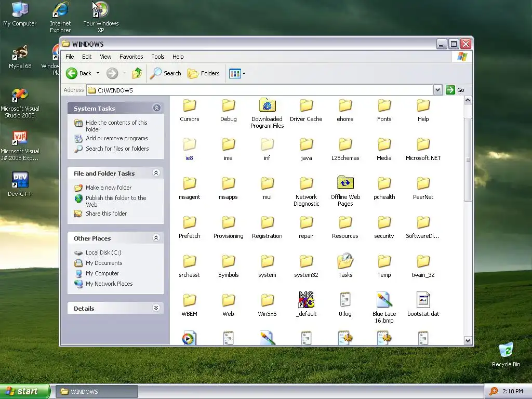
Task: Select the Internet Explorer desktop icon
Action: pyautogui.click(x=60, y=17)
